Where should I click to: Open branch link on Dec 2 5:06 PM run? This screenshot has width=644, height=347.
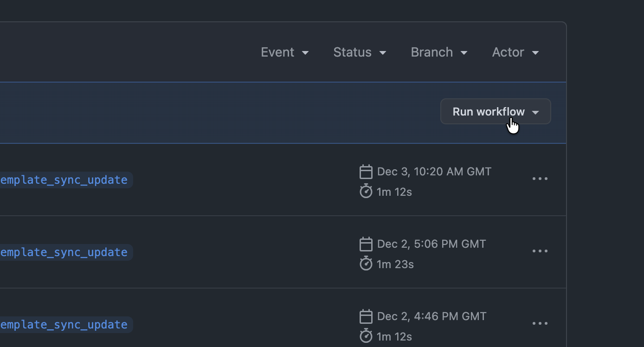pyautogui.click(x=64, y=252)
